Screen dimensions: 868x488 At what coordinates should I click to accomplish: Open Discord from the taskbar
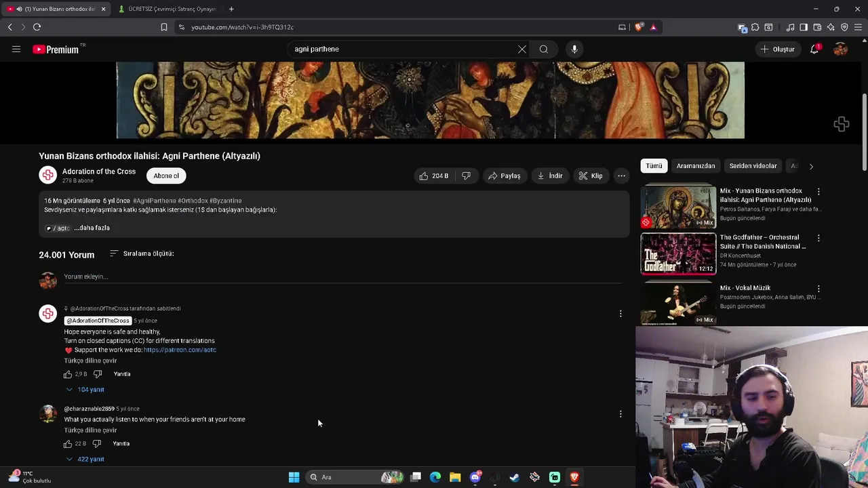point(475,477)
